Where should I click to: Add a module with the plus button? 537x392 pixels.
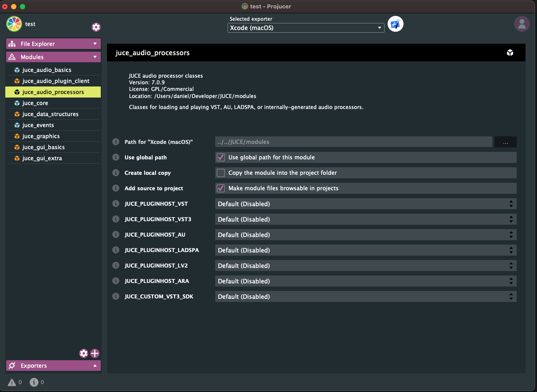pos(95,353)
